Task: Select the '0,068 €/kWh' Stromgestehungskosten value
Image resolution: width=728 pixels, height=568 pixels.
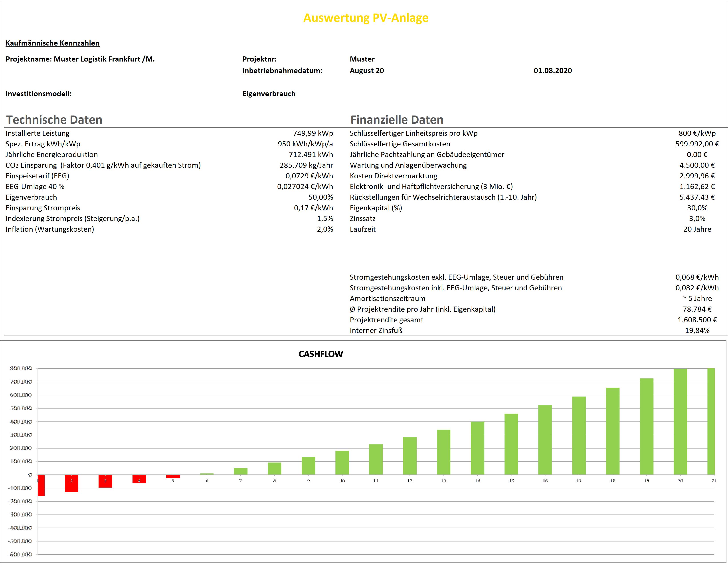Action: [697, 277]
